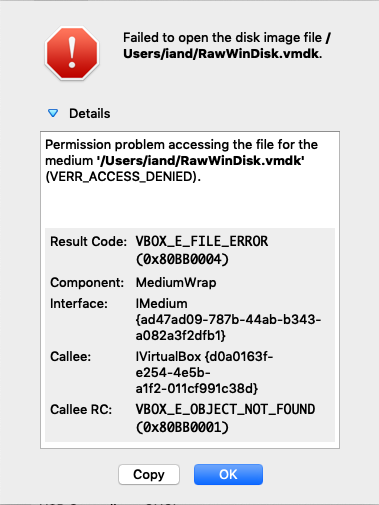Click the Result Code label

click(88, 242)
